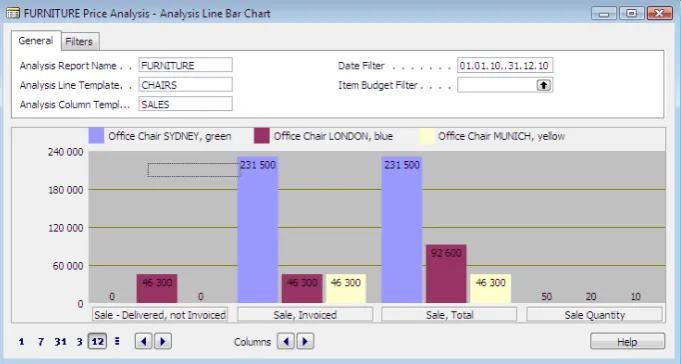Click the 240 000 axis label
This screenshot has width=681, height=364.
point(66,152)
